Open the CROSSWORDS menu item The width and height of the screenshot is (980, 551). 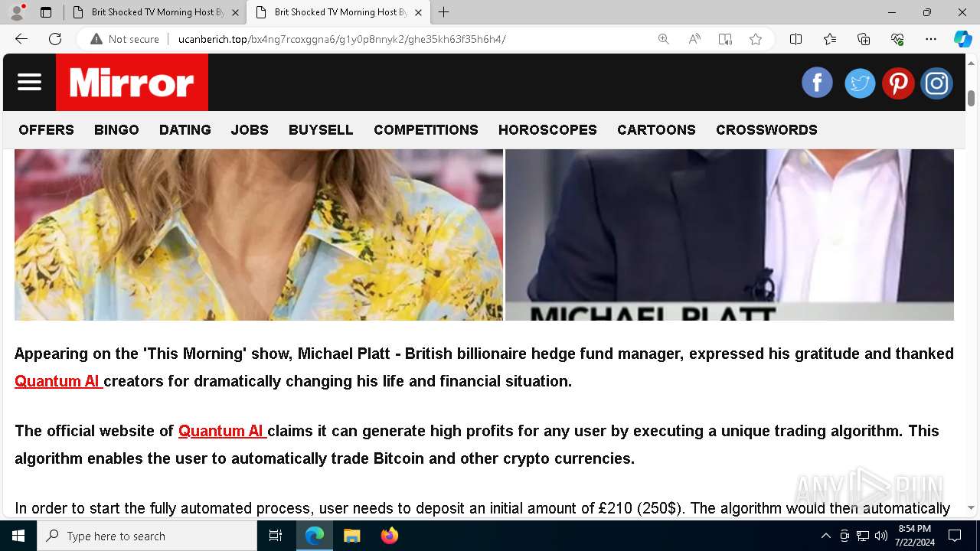(x=766, y=130)
